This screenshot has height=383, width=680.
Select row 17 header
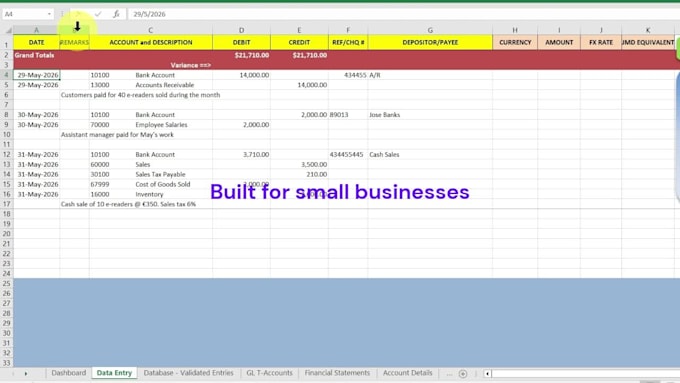coord(7,204)
